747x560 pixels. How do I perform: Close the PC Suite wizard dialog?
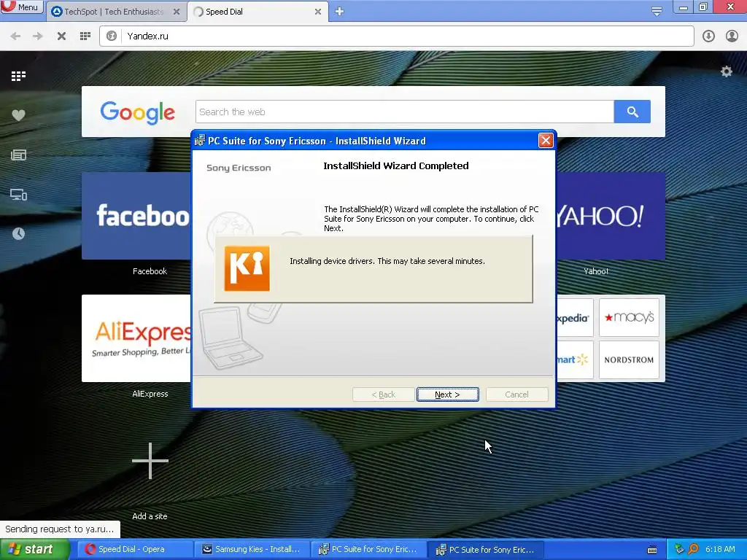(546, 141)
